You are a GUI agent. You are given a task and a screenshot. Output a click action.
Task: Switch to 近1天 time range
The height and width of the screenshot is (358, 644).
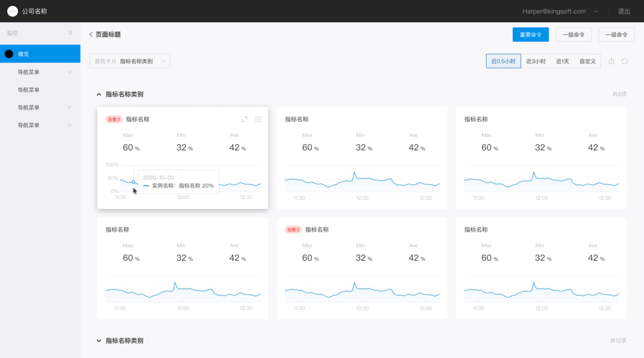point(562,61)
